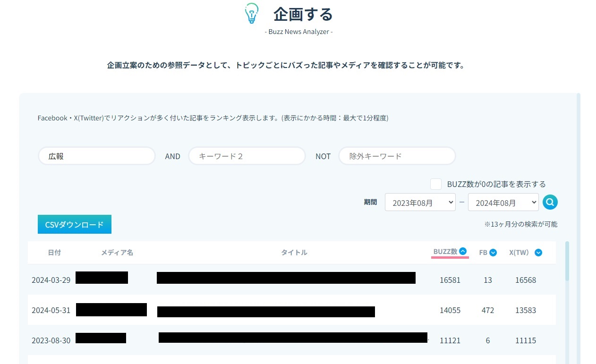Sort by the BUZZ数 arrow icon

coord(463,252)
